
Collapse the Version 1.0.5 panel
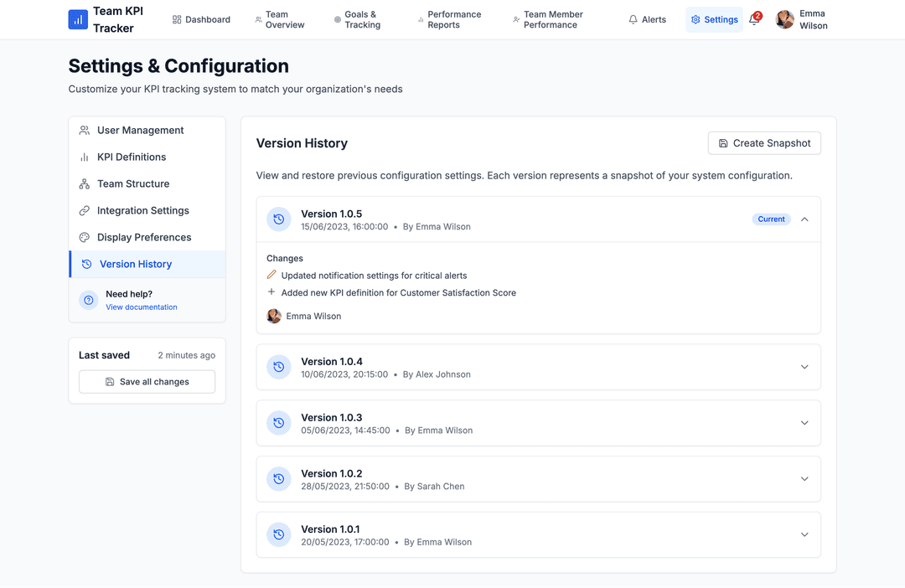[x=804, y=219]
